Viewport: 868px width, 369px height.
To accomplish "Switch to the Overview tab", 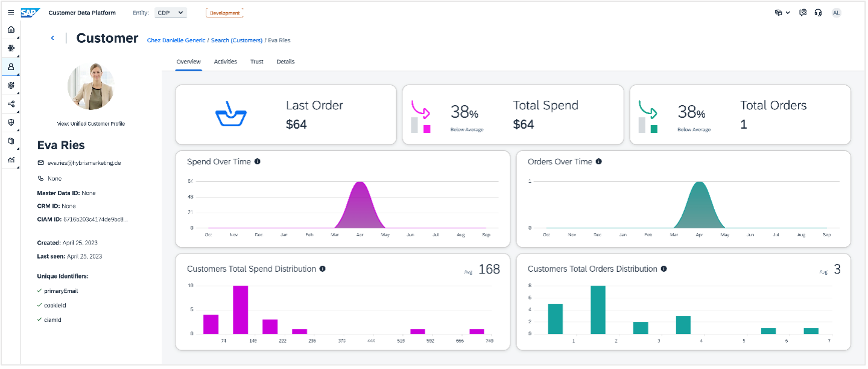I will pyautogui.click(x=188, y=62).
